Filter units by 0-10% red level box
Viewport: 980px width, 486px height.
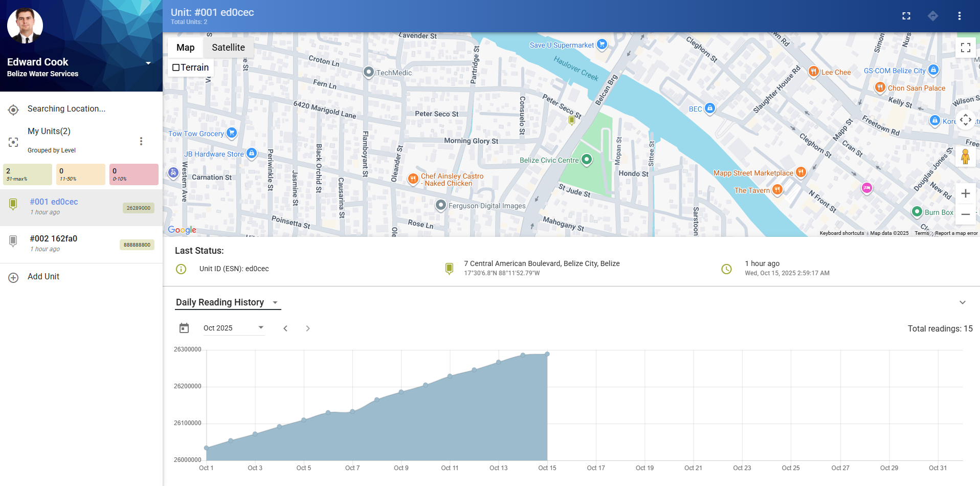click(x=133, y=174)
